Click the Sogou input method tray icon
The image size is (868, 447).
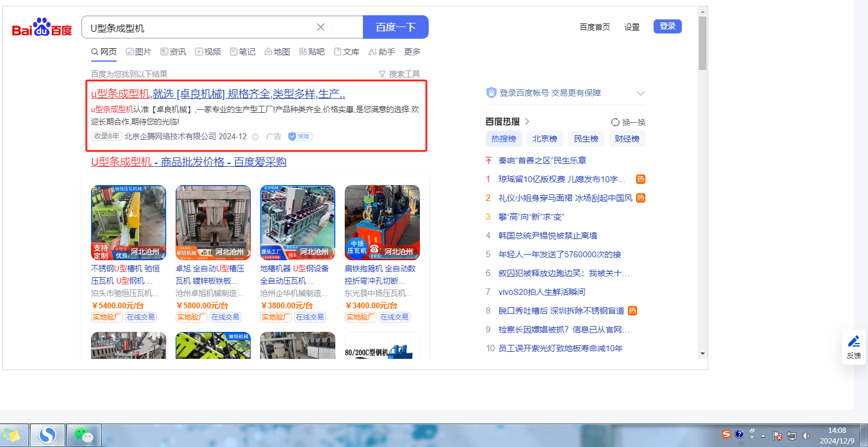click(x=726, y=434)
